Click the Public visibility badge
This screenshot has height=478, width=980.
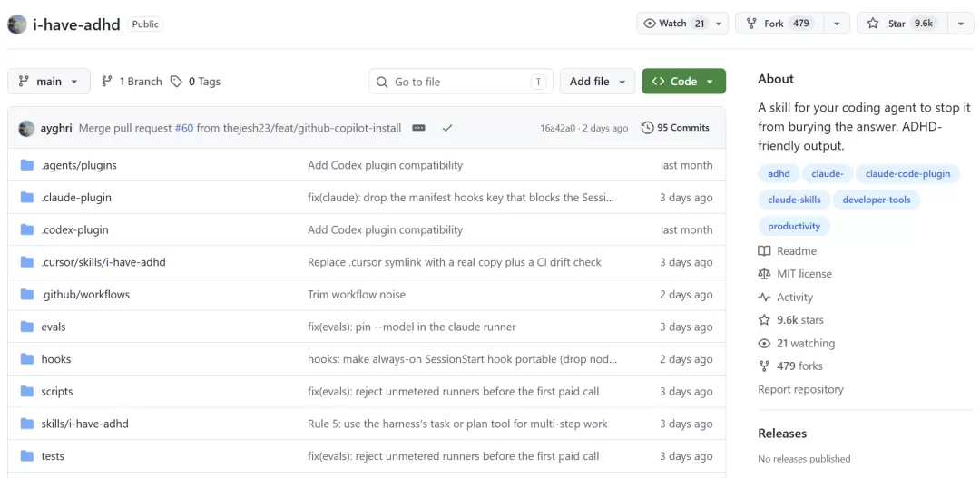[145, 24]
